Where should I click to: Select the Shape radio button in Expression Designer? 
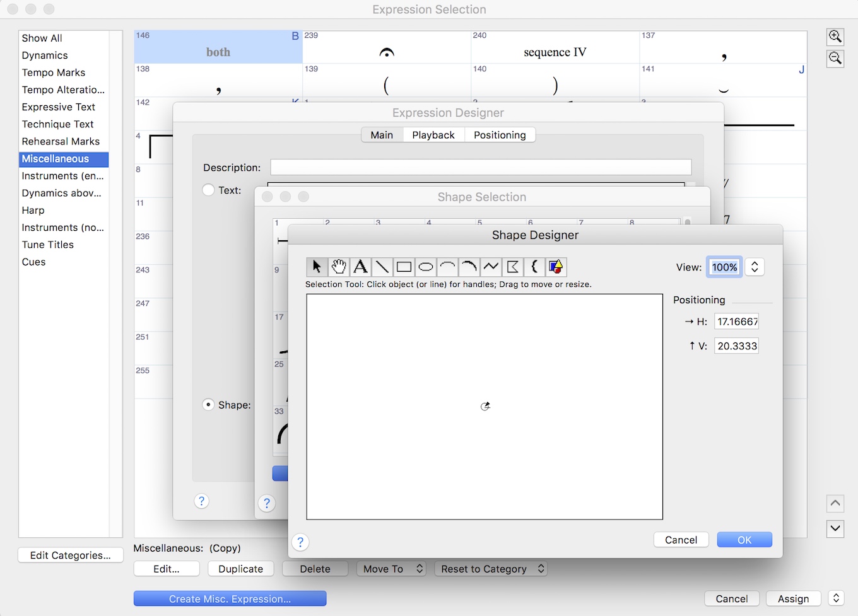click(x=208, y=405)
